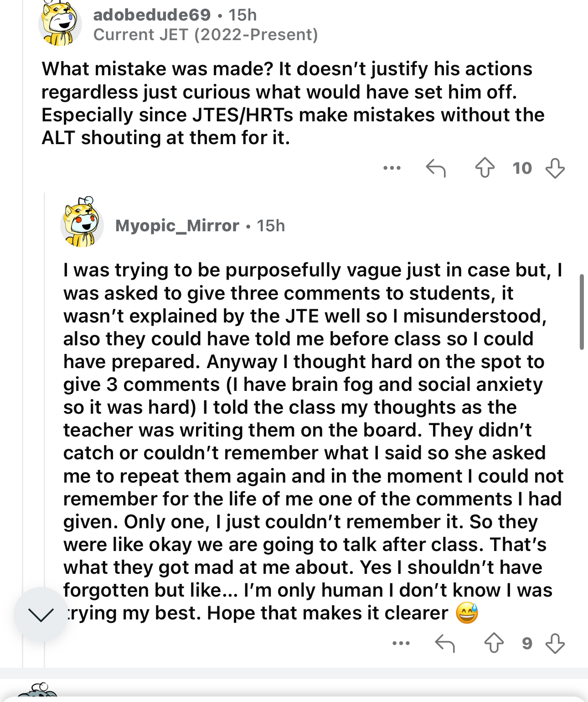The image size is (588, 702).
Task: Click the scrollbar on the right edge
Action: click(582, 312)
